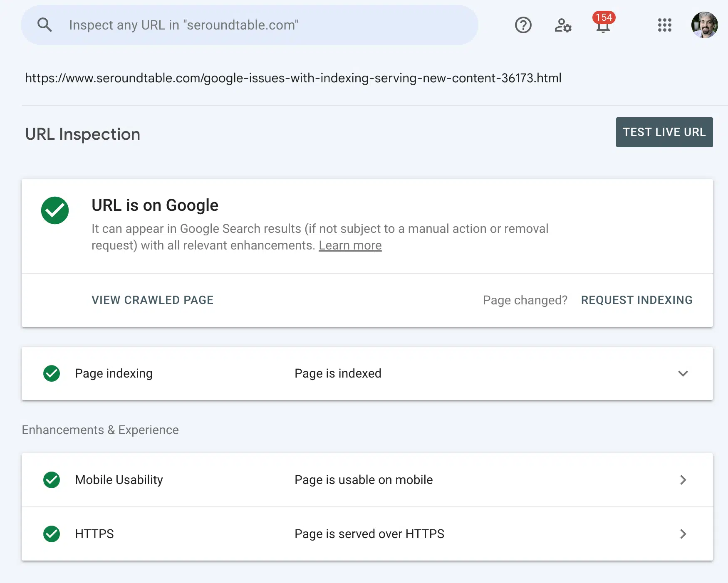Click REQUEST INDEXING
This screenshot has height=583, width=728.
(x=636, y=300)
